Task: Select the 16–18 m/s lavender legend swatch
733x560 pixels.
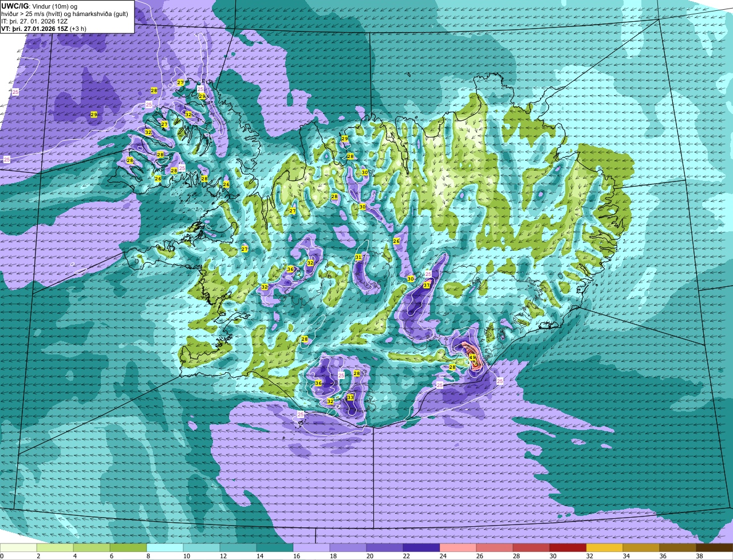Action: 312,548
